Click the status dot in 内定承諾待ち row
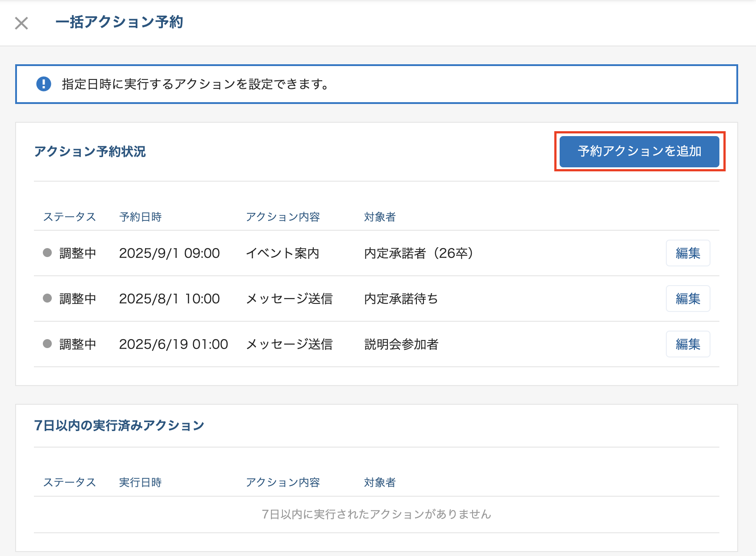This screenshot has width=756, height=556. point(47,299)
